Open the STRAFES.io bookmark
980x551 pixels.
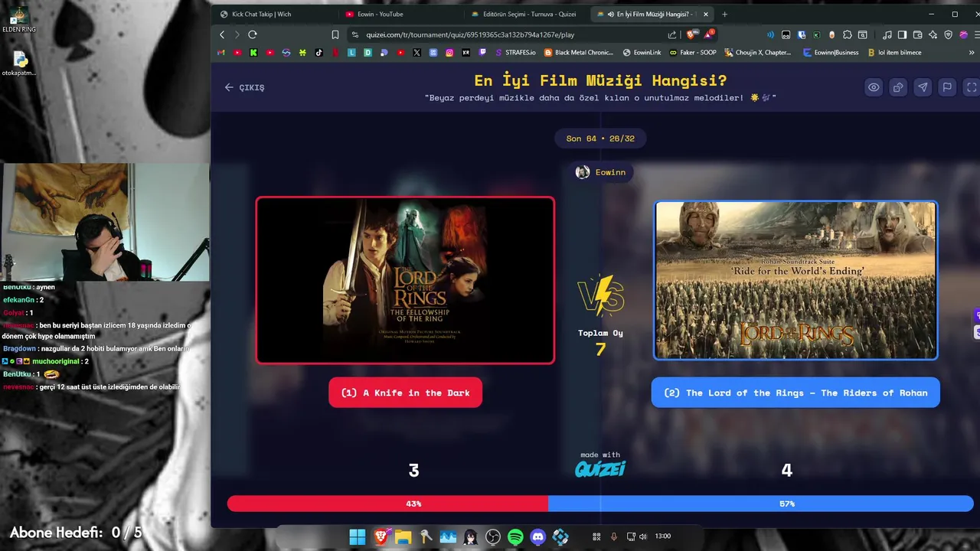(515, 53)
